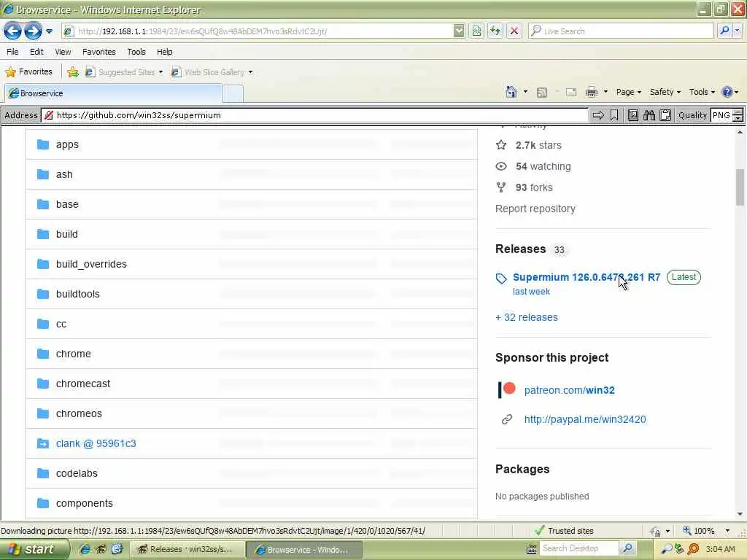Image resolution: width=747 pixels, height=560 pixels.
Task: Click the 54 watching link
Action: click(x=543, y=167)
